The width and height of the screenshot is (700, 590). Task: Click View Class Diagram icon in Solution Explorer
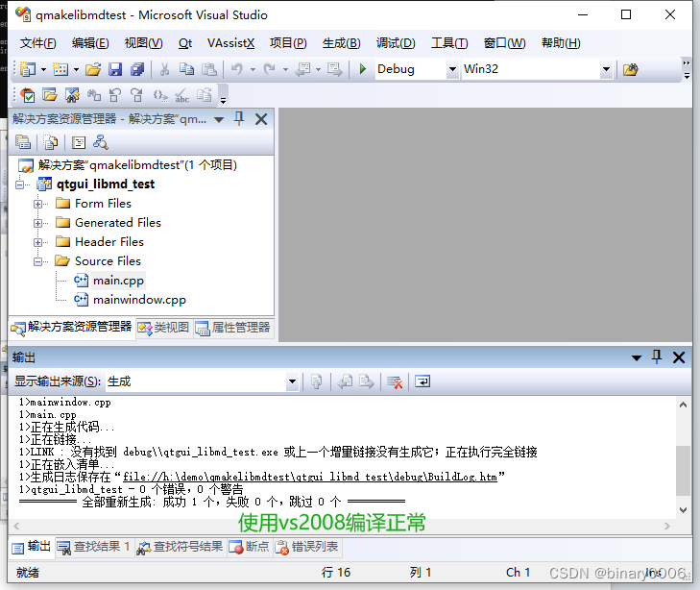(x=101, y=142)
